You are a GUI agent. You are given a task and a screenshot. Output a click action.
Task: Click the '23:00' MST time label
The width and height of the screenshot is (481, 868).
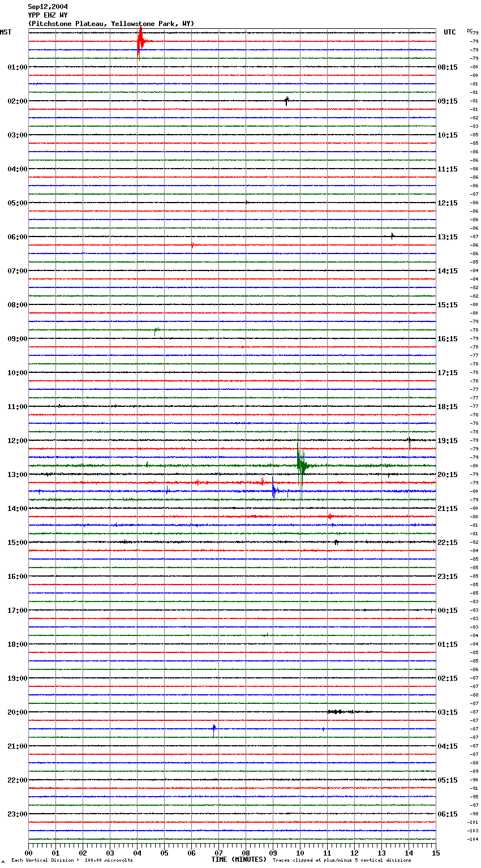18,814
